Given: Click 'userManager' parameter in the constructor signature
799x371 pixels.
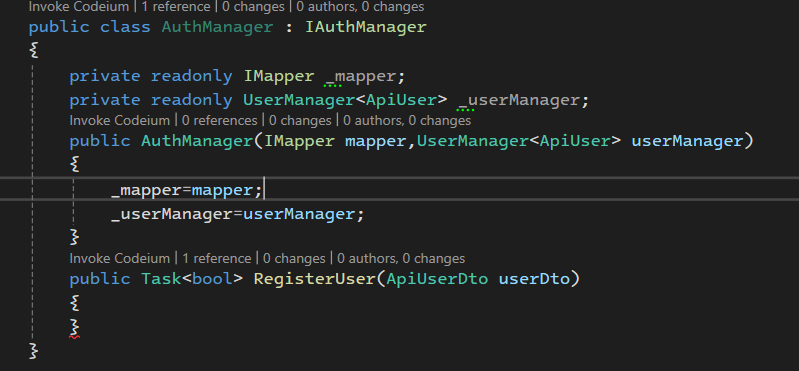Looking at the screenshot, I should click(x=687, y=141).
